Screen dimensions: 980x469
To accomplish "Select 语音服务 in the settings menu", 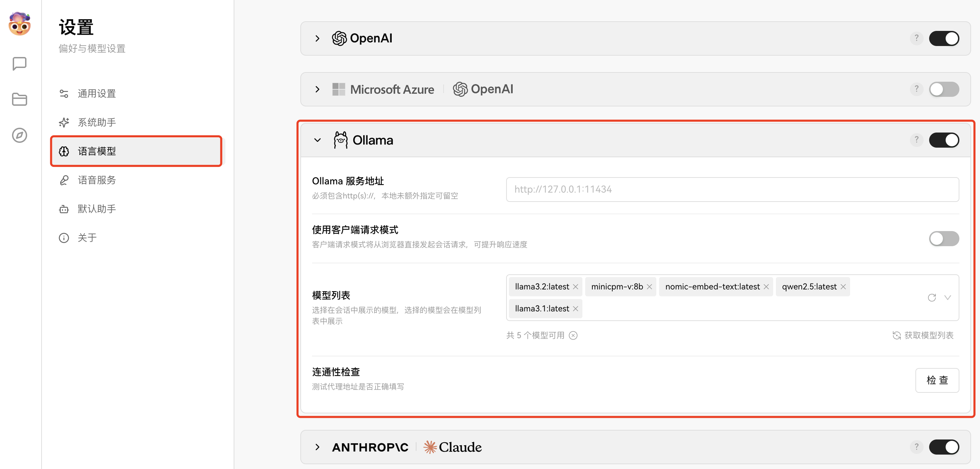I will tap(97, 180).
